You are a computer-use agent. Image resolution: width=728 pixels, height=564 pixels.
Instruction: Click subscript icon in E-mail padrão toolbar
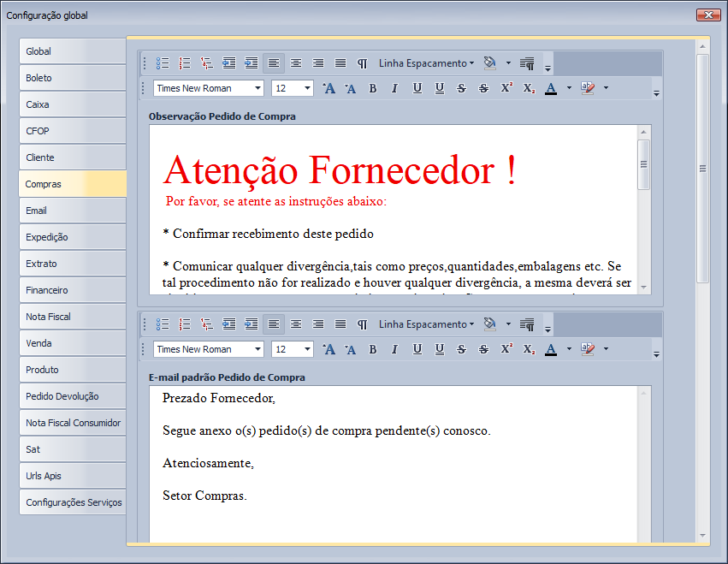(529, 349)
